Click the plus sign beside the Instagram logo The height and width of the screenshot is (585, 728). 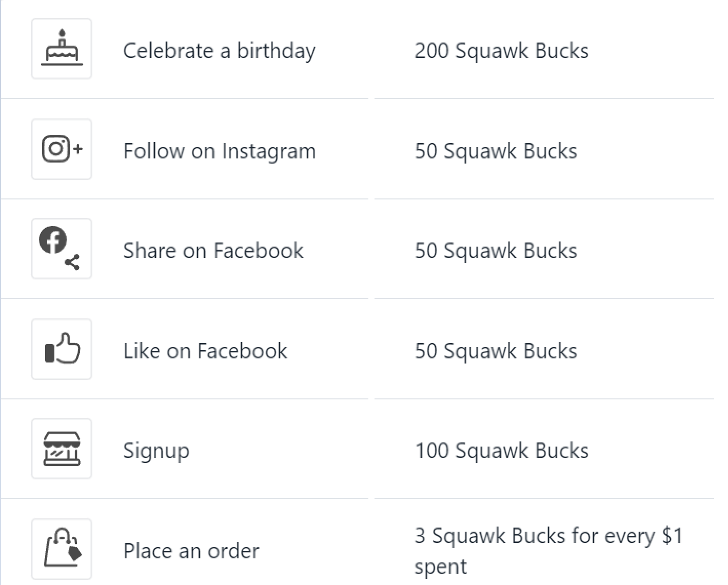click(x=77, y=149)
